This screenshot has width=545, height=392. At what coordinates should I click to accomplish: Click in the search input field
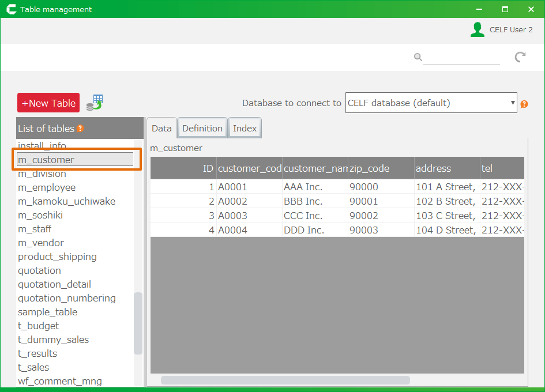(x=461, y=57)
